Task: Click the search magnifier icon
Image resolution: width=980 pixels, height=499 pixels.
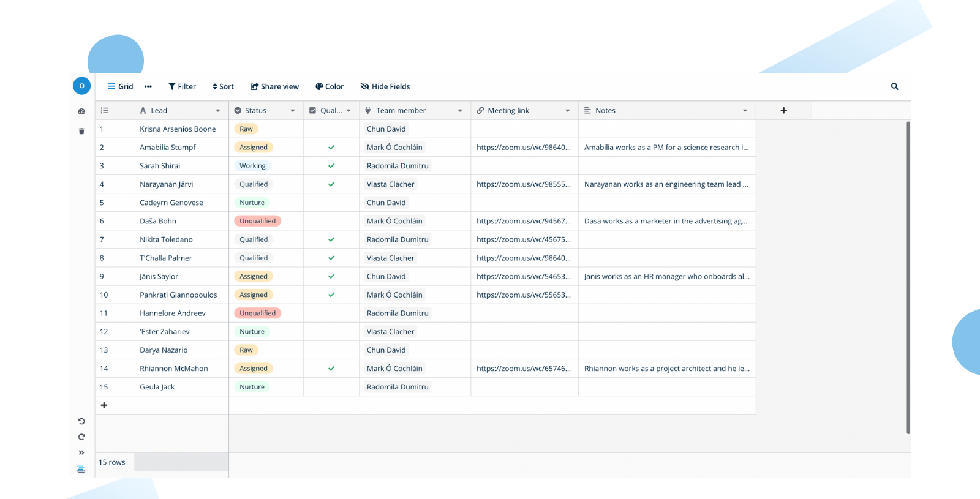Action: pos(894,86)
